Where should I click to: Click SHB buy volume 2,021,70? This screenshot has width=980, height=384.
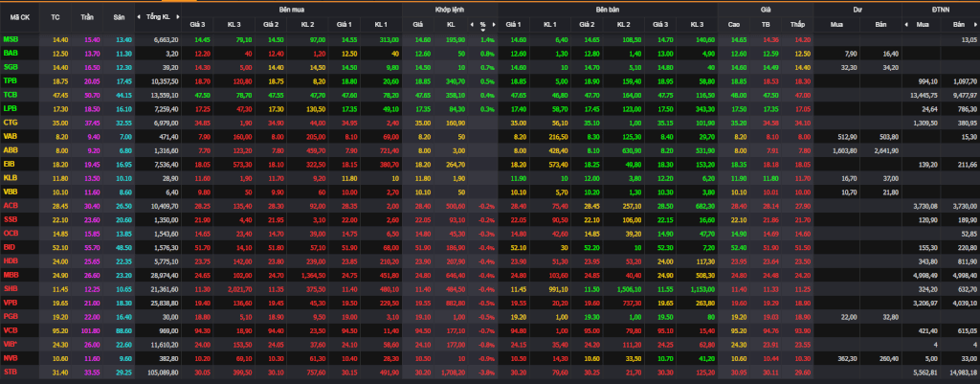pyautogui.click(x=238, y=289)
